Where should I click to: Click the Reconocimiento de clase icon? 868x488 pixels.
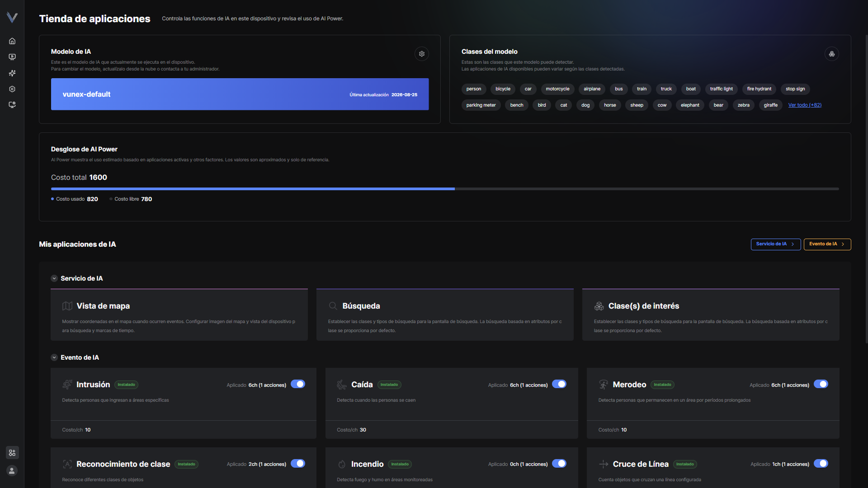(x=67, y=464)
